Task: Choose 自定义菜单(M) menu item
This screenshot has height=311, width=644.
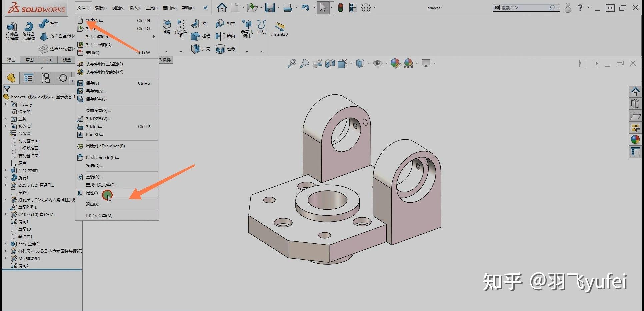Action: pyautogui.click(x=117, y=215)
